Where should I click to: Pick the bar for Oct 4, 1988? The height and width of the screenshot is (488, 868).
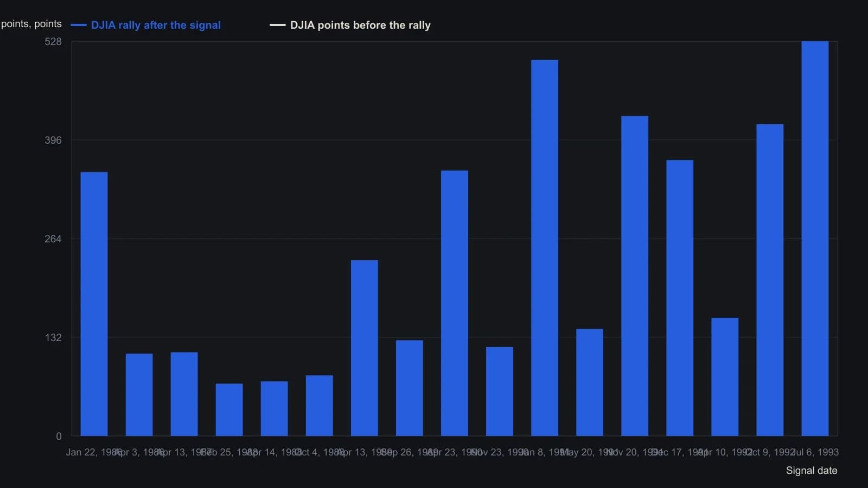[x=319, y=406]
